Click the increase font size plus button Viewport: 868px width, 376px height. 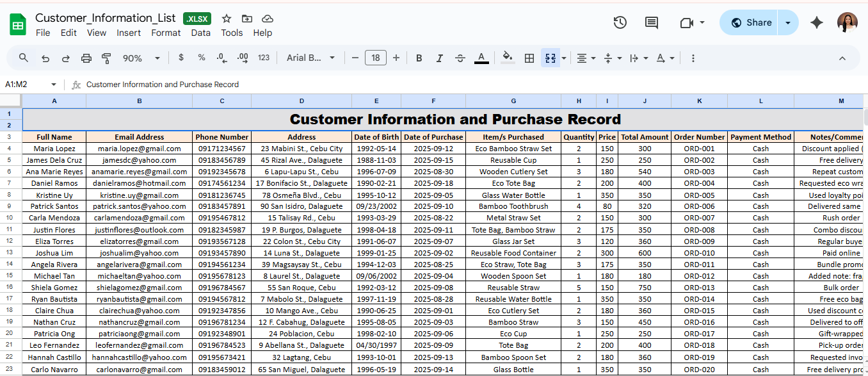point(396,58)
